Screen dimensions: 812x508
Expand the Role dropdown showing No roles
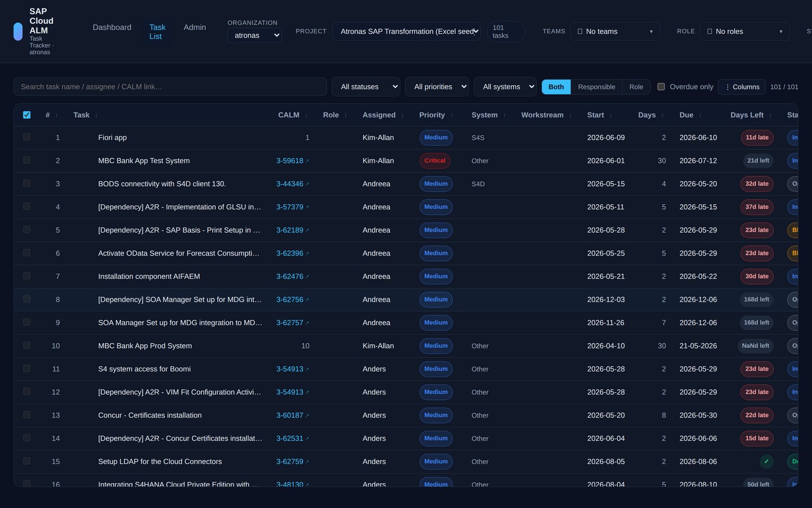pos(745,31)
